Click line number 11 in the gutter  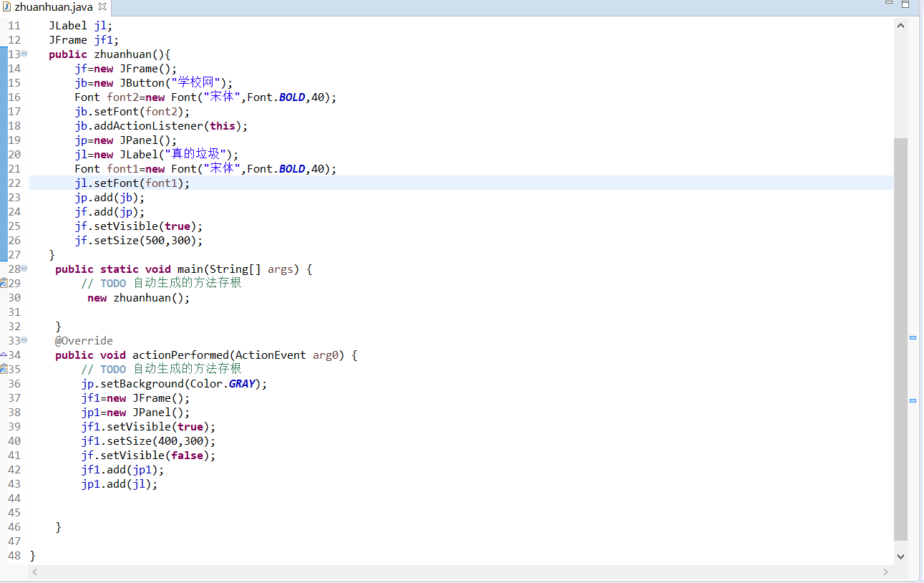click(x=14, y=25)
